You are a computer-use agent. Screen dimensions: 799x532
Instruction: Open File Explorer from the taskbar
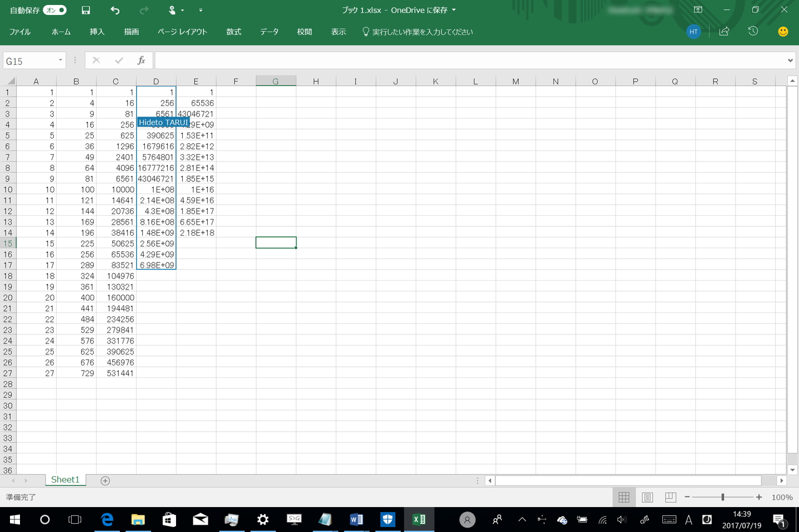click(x=138, y=520)
